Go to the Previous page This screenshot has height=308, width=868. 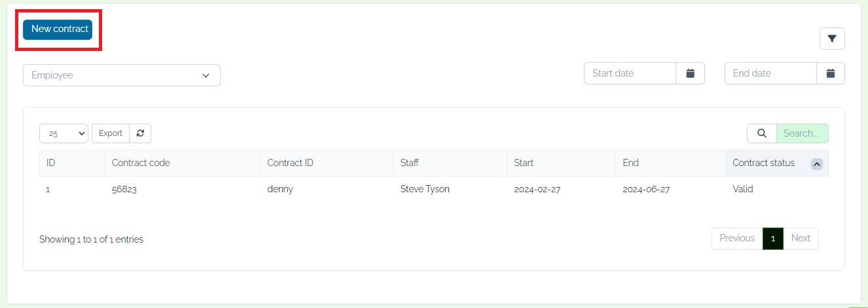pos(737,238)
